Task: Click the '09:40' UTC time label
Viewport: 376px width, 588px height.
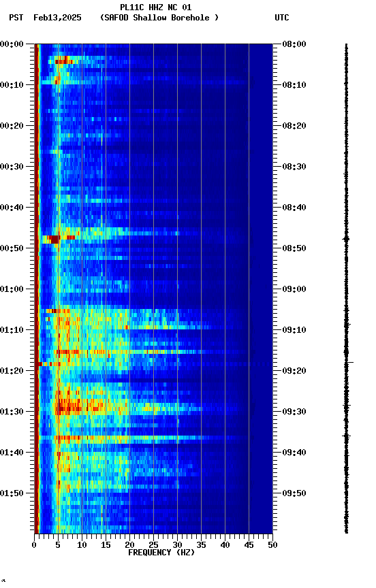Action: (294, 453)
